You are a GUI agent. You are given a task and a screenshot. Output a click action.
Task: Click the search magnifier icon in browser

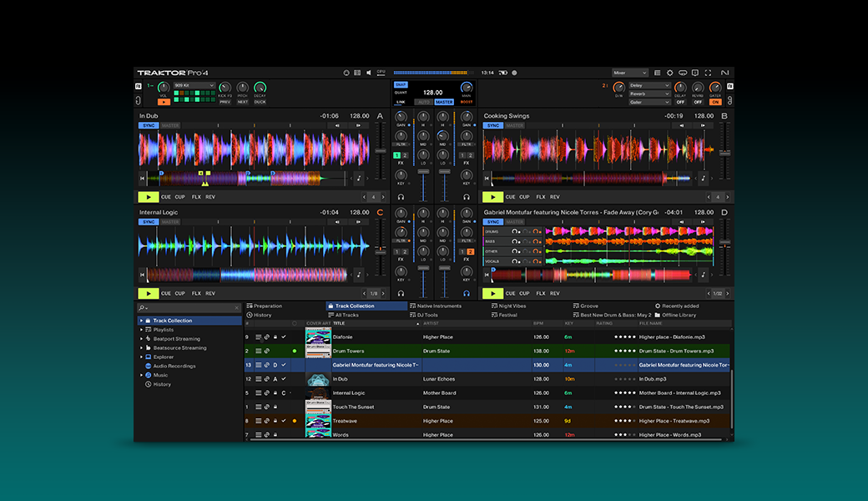click(142, 308)
